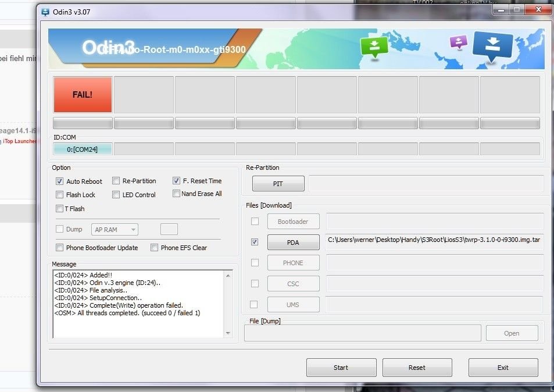Enable the Flash Lock checkbox

click(x=59, y=195)
